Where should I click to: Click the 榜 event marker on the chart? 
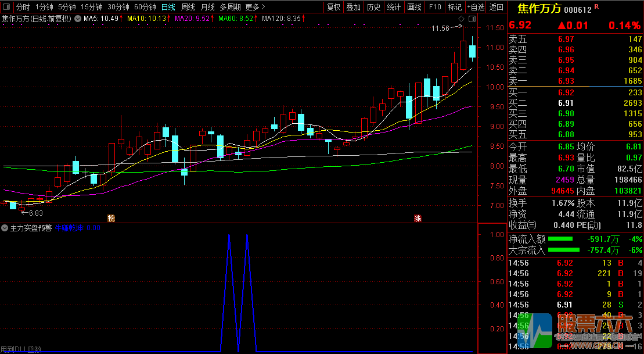(x=111, y=219)
